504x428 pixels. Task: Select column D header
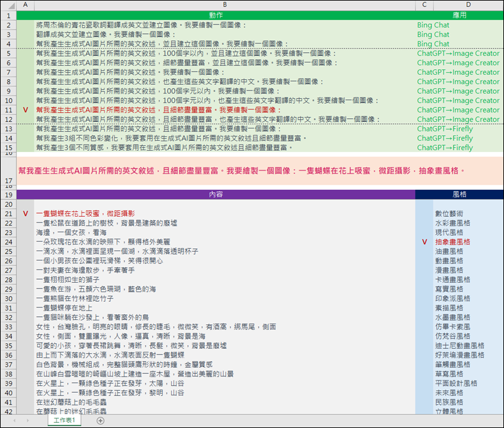click(468, 5)
